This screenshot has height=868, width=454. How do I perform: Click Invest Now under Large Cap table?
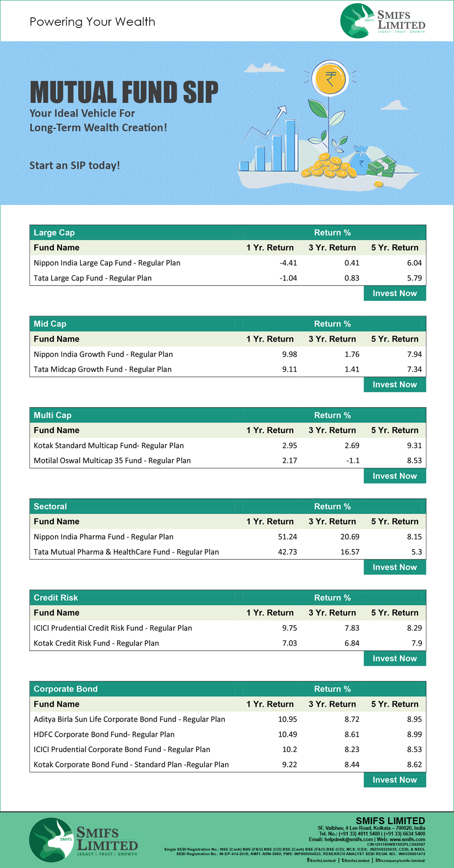(395, 293)
